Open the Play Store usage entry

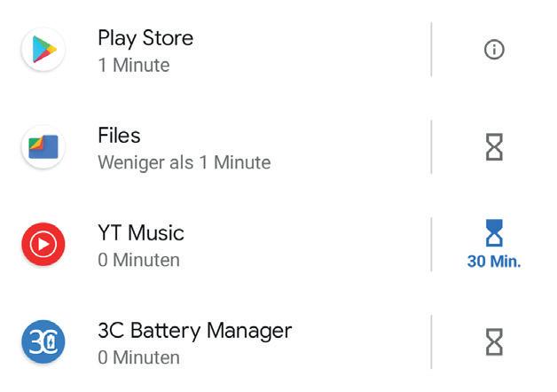pyautogui.click(x=145, y=38)
